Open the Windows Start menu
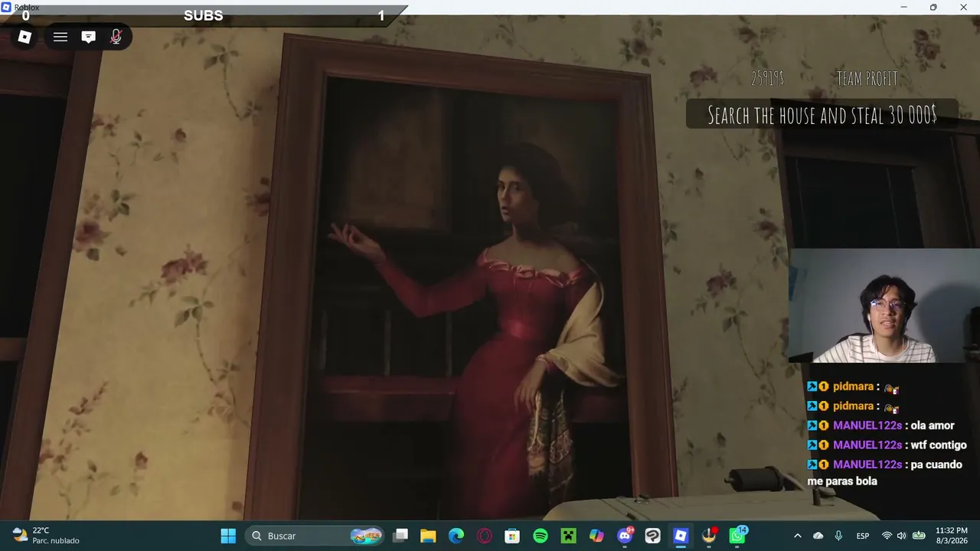This screenshot has height=551, width=980. (x=228, y=536)
